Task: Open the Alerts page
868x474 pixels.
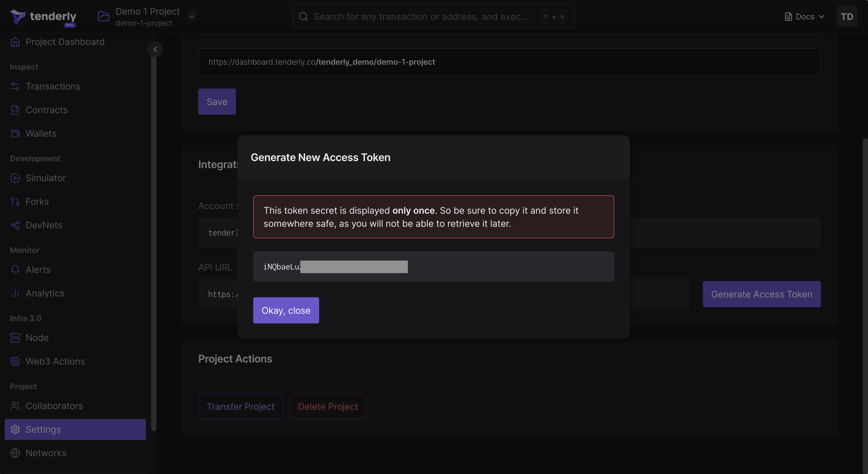Action: point(38,270)
